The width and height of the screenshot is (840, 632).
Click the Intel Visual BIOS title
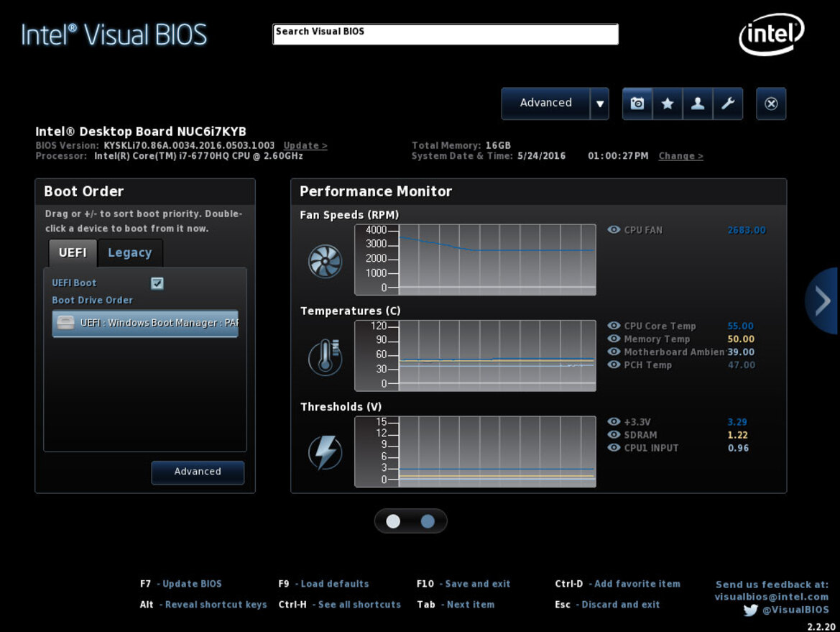(x=114, y=35)
